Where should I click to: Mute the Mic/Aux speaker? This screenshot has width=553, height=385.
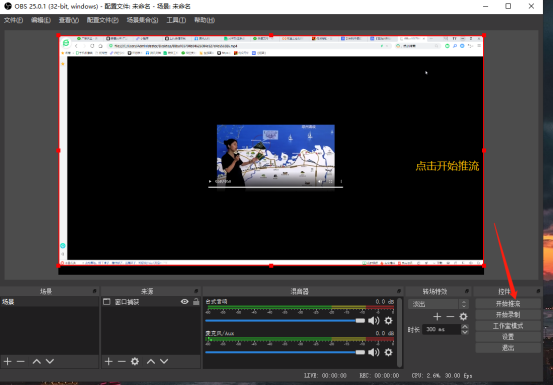pos(373,352)
